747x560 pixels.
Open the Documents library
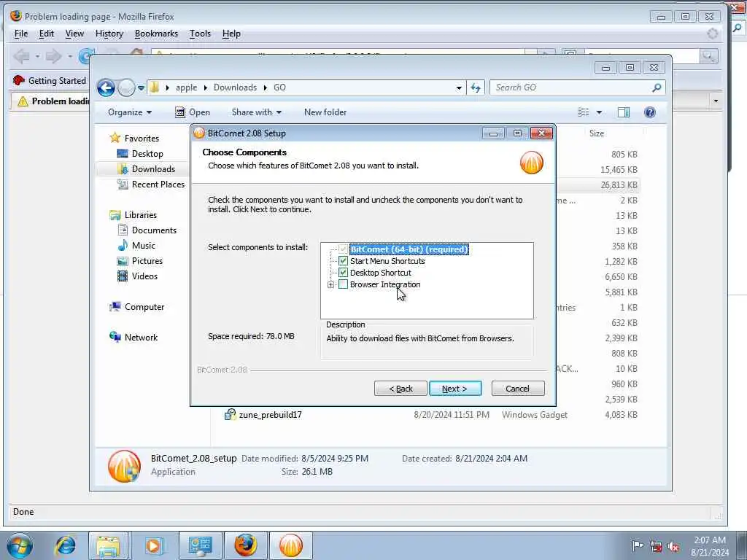154,230
